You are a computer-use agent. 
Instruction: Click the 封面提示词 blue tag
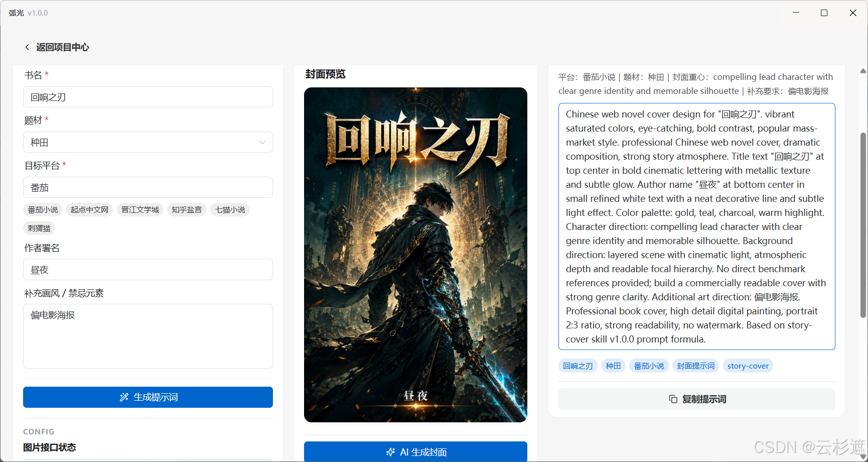pyautogui.click(x=695, y=366)
